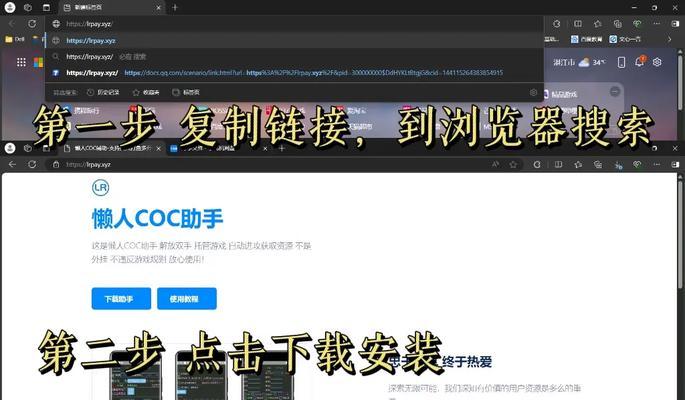Close the 懒人COC辅助 tab
The image size is (685, 400).
pos(159,148)
